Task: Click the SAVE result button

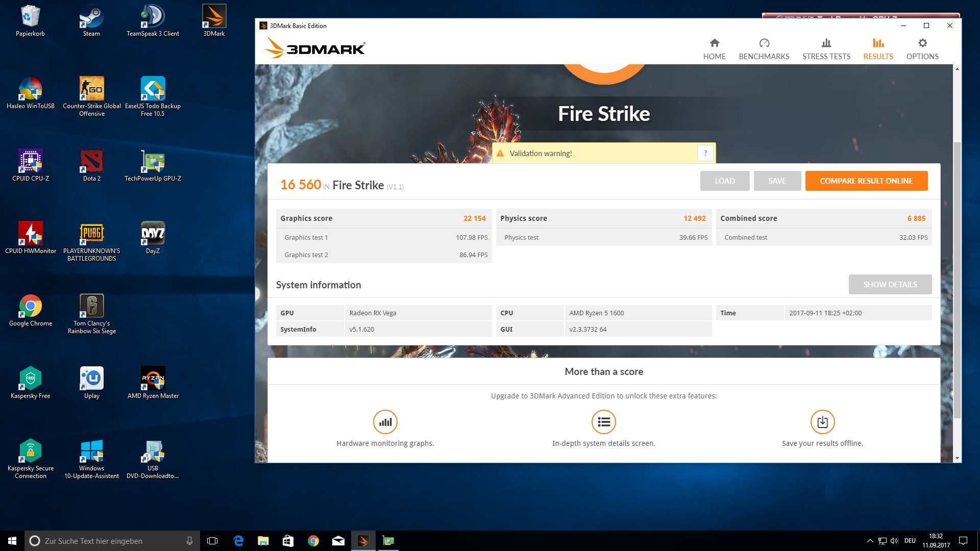Action: (x=777, y=181)
